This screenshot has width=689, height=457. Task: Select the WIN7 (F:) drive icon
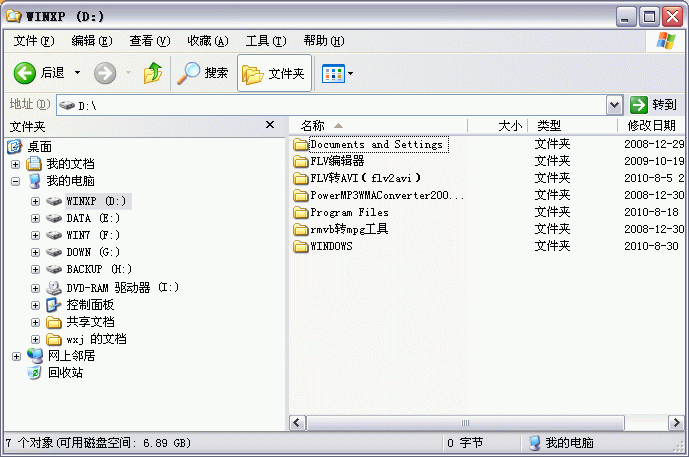[x=54, y=236]
